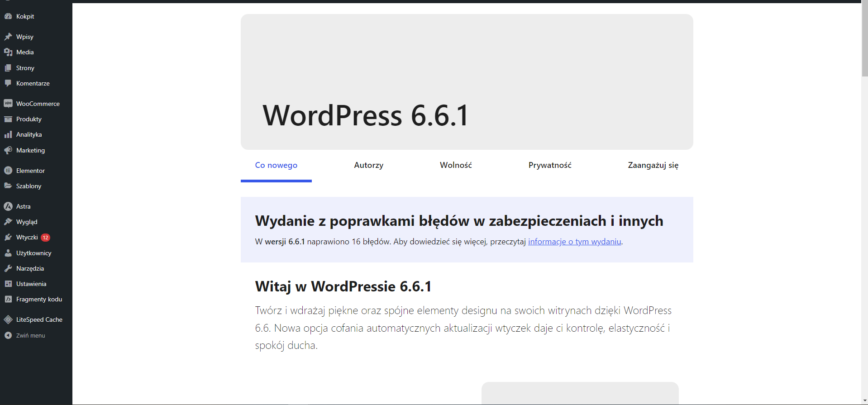This screenshot has width=868, height=405.
Task: Click the Marketing megaphone icon
Action: coord(8,150)
